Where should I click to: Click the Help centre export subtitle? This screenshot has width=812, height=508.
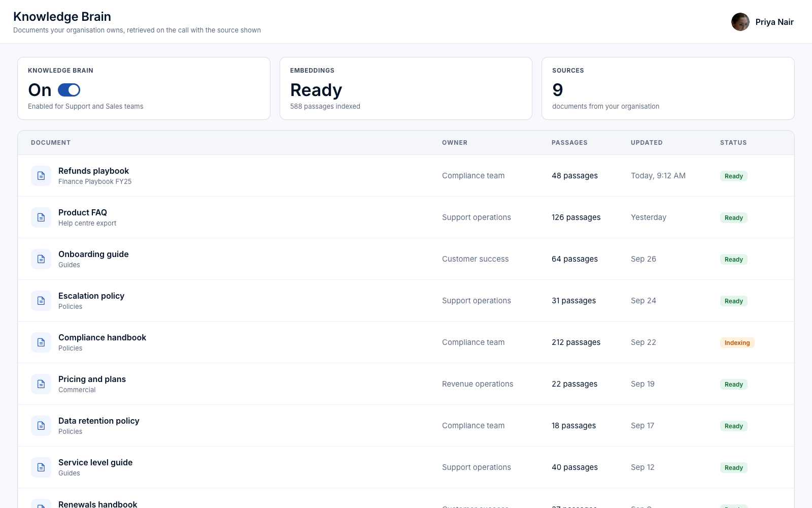click(87, 223)
